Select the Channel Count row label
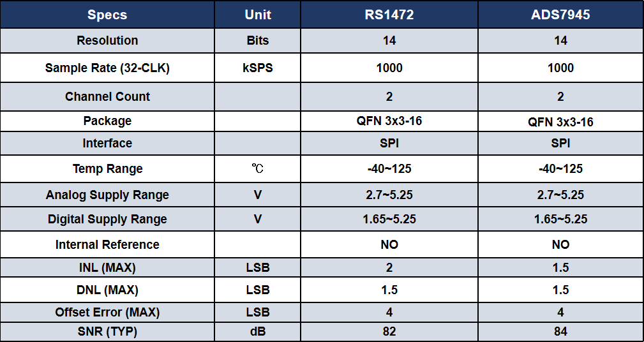Image resolution: width=644 pixels, height=342 pixels. pyautogui.click(x=107, y=96)
